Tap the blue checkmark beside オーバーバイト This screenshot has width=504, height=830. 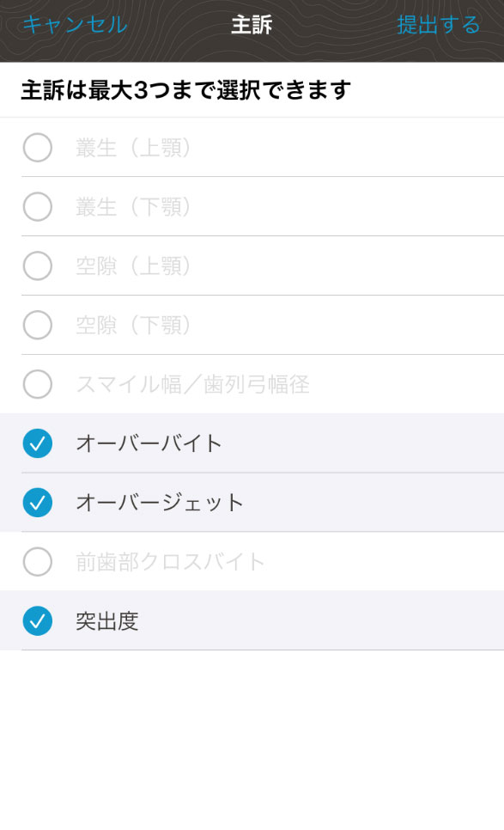coord(38,444)
